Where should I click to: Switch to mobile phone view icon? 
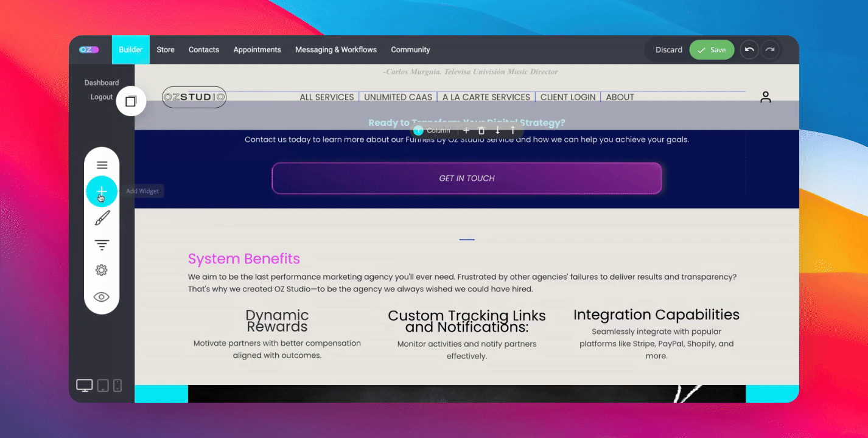pyautogui.click(x=117, y=385)
